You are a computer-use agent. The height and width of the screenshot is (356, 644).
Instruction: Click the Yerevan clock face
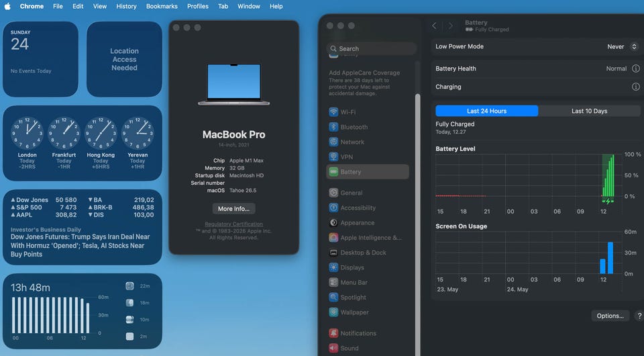coord(138,133)
